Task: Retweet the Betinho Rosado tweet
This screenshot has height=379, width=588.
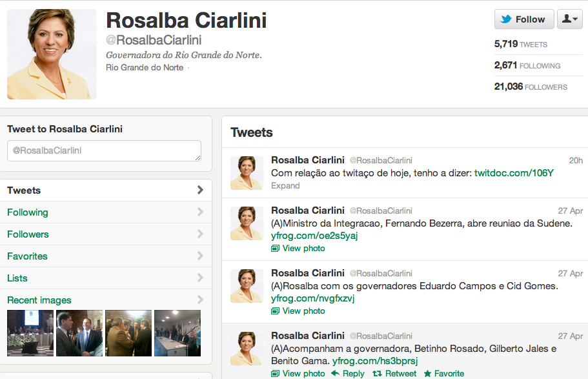Action: tap(394, 373)
